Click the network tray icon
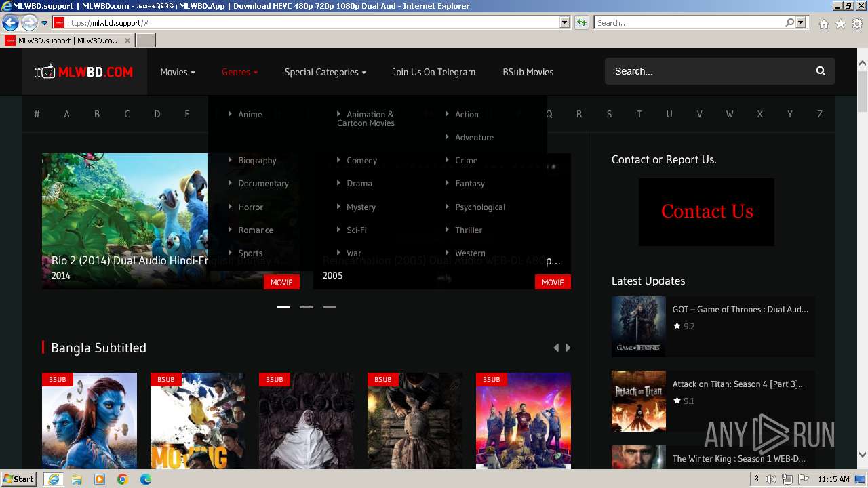The height and width of the screenshot is (488, 868). (x=787, y=479)
